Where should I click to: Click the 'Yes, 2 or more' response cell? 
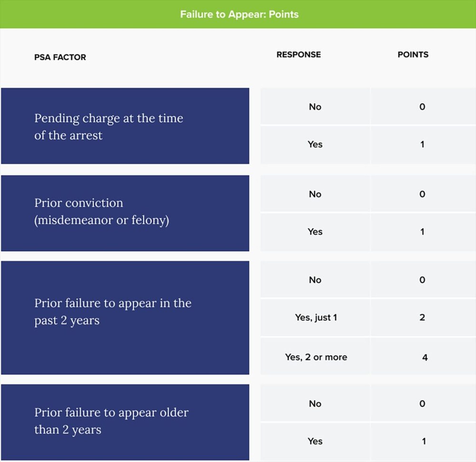tap(316, 357)
